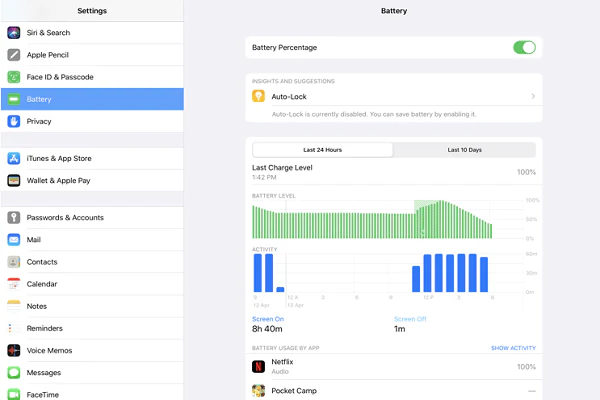Click the Show Activity link

point(513,348)
